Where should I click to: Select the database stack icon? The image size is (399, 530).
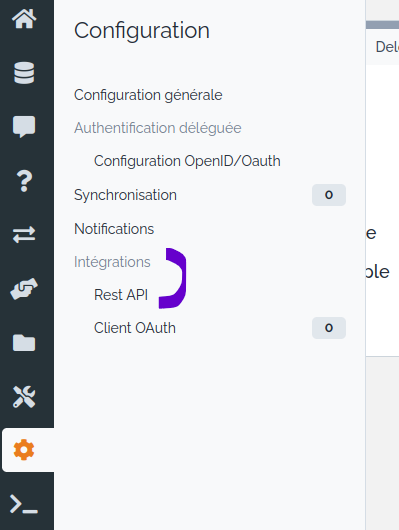tap(24, 73)
